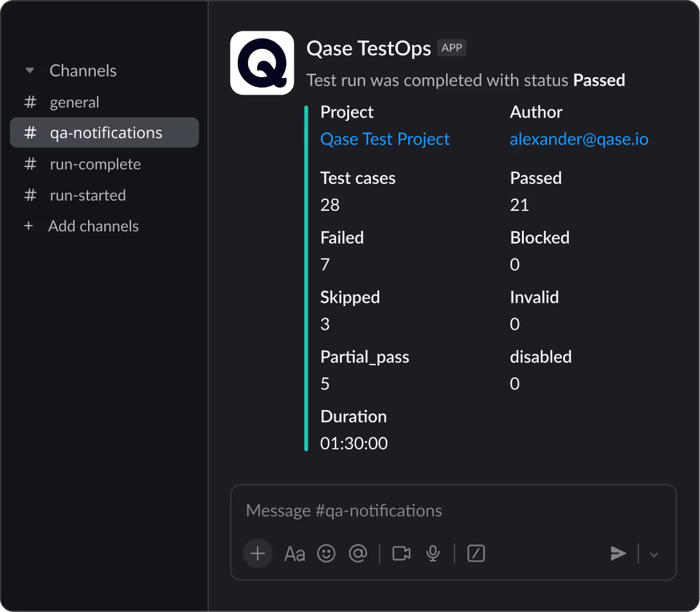Open the slash commands shortcut icon
The height and width of the screenshot is (612, 700).
coord(476,553)
